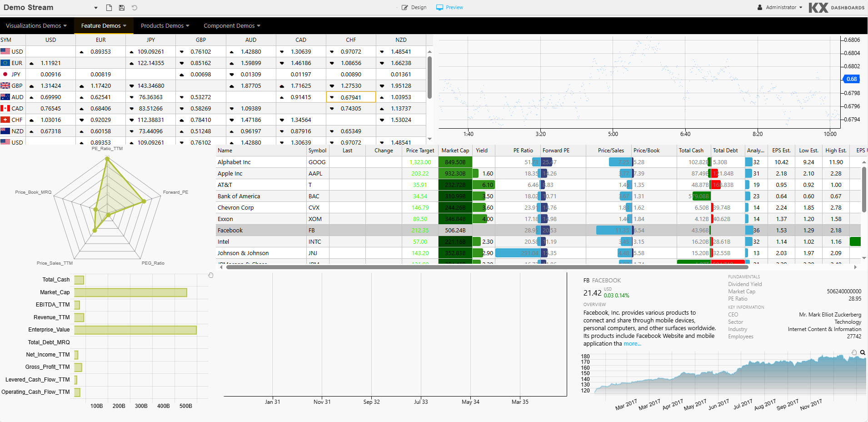Save the Demo Stream dashboard

[121, 7]
